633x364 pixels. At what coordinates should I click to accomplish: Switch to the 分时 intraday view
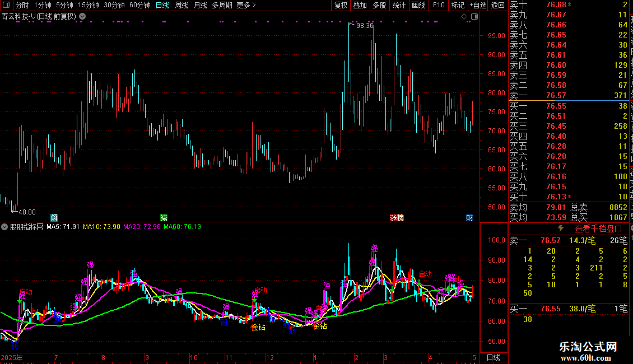(22, 5)
